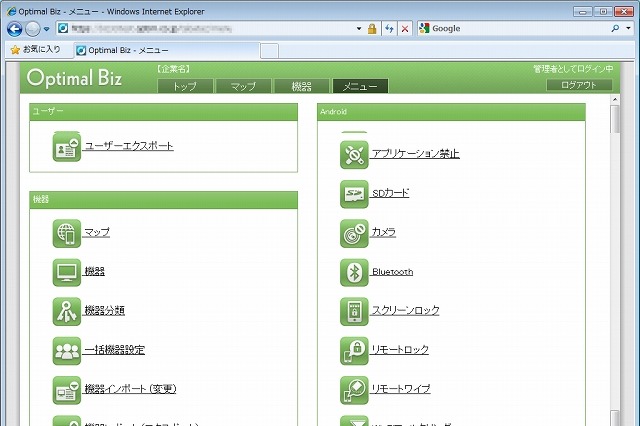Open the 機器 link beside the monitor icon
The width and height of the screenshot is (640, 426).
coord(94,271)
